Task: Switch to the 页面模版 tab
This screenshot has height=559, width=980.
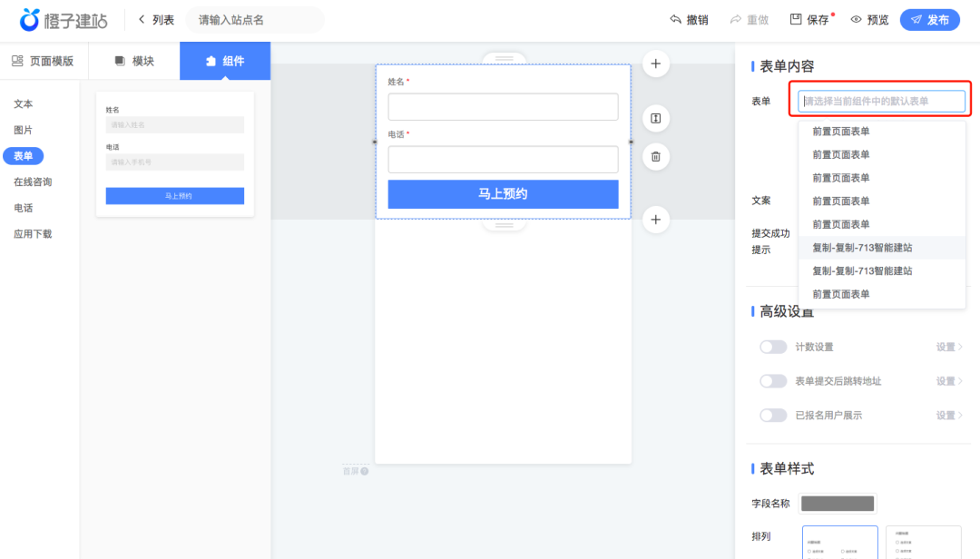Action: (44, 61)
